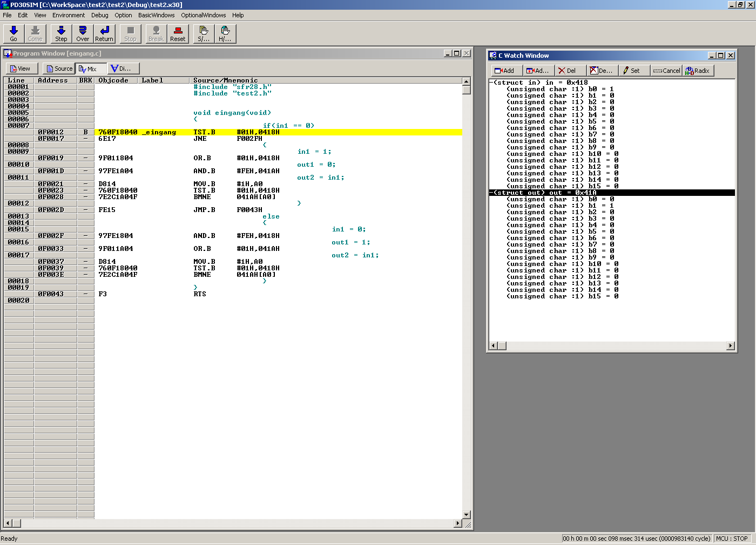Click the Program Window scroll up arrow
This screenshot has height=545, width=756.
(467, 81)
